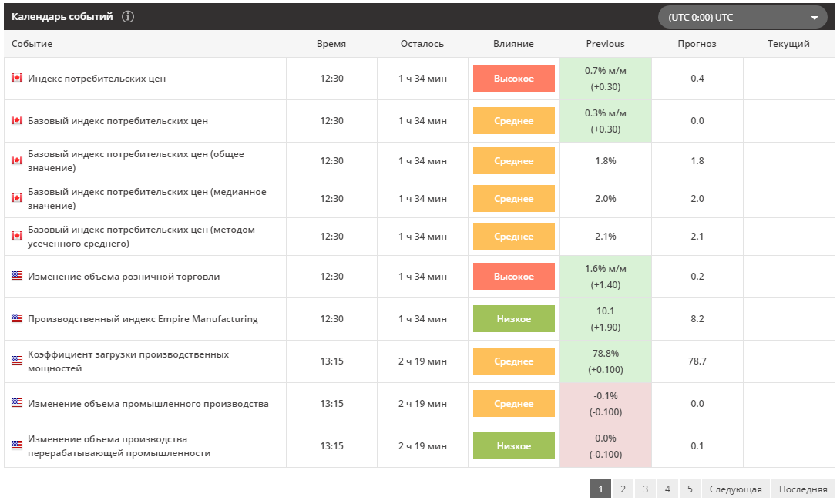Click green Низкое badge in Empire Manufacturing row

[514, 319]
